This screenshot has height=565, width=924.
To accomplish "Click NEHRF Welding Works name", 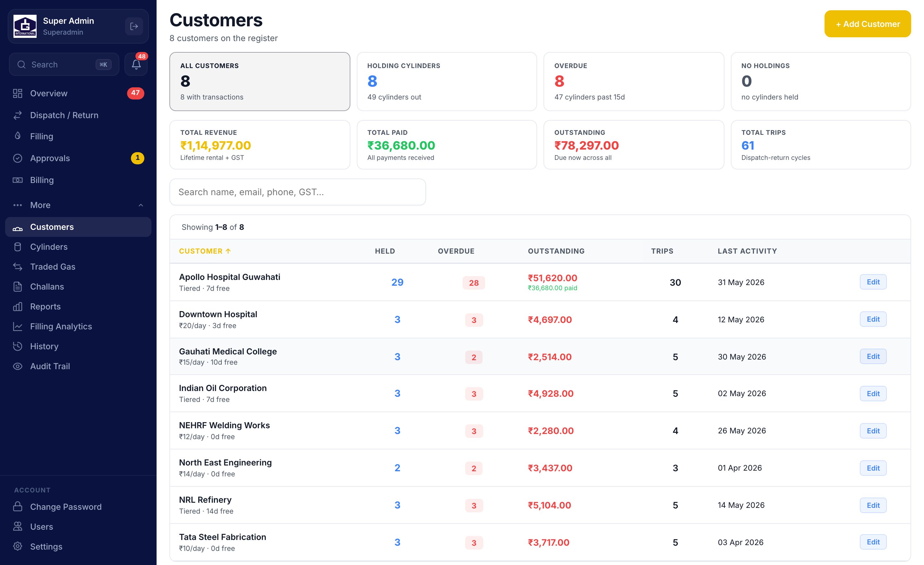I will click(x=224, y=425).
